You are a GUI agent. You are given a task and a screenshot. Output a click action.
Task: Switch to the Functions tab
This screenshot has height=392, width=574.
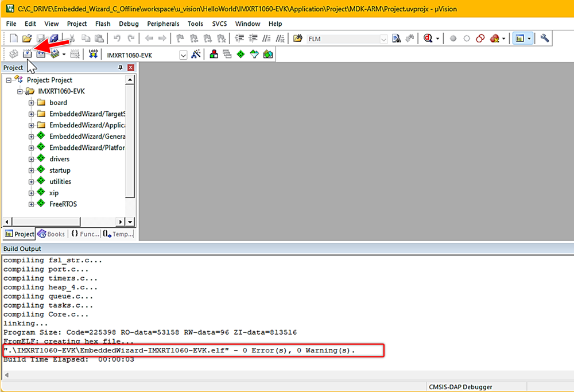[84, 234]
